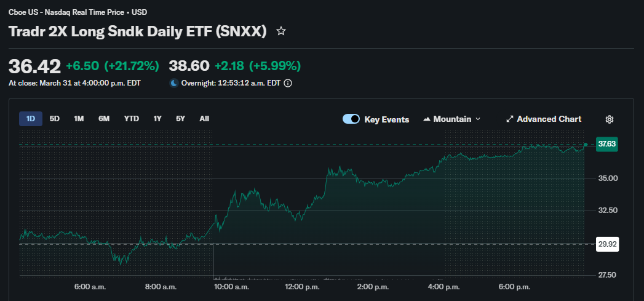Open the Advanced Chart link
Screen dimensions: 644x301
coord(544,119)
